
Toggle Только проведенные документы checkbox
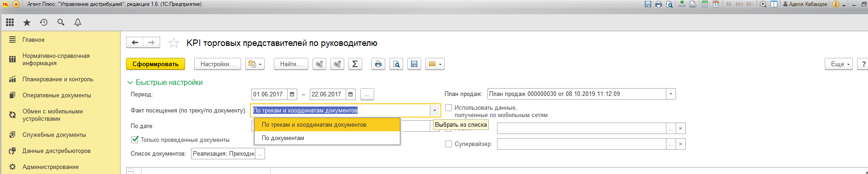(135, 140)
